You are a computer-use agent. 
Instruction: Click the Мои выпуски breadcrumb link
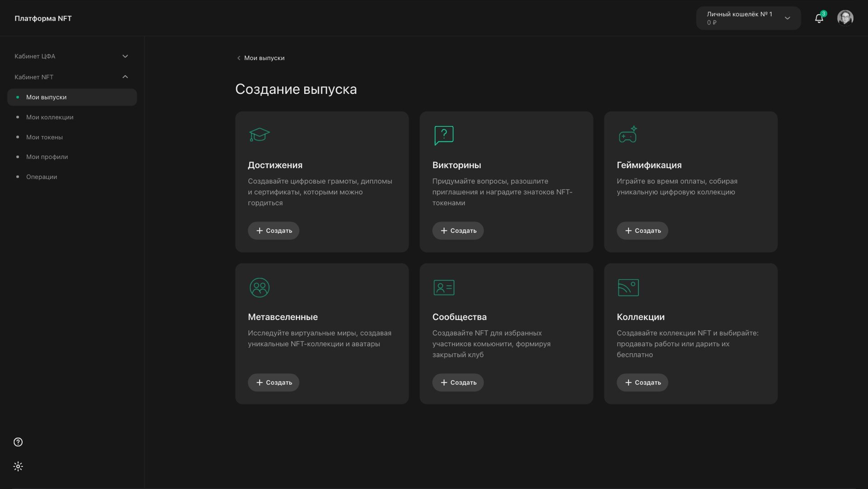[x=264, y=58]
